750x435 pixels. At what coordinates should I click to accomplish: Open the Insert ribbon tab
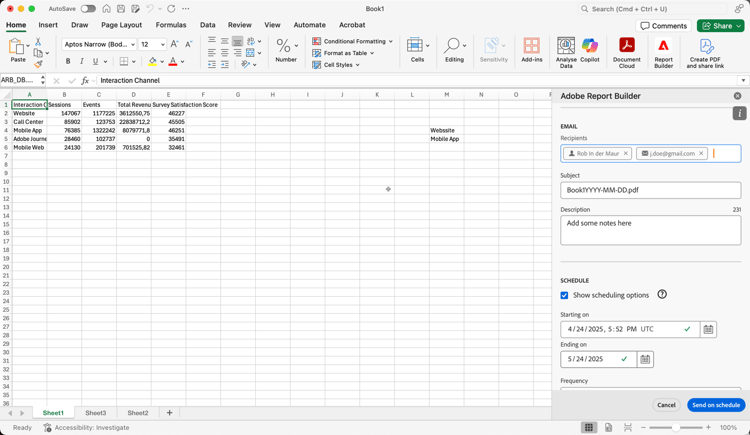coord(48,25)
